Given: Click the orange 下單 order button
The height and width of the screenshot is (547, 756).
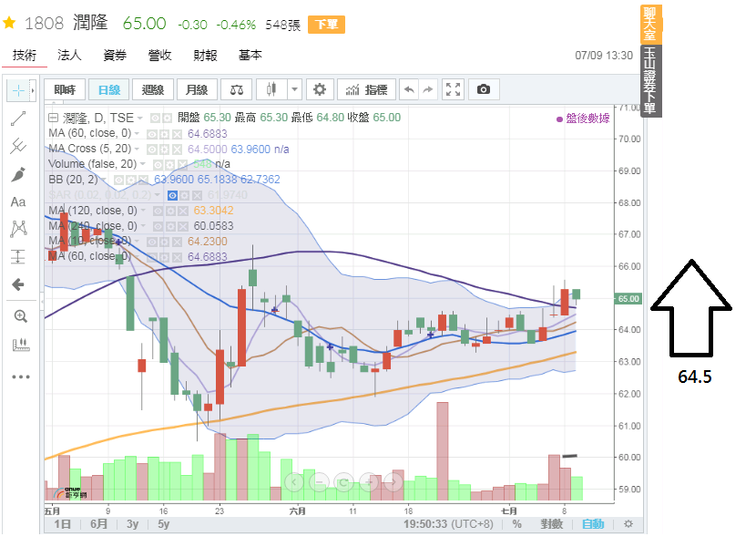Looking at the screenshot, I should [x=326, y=24].
